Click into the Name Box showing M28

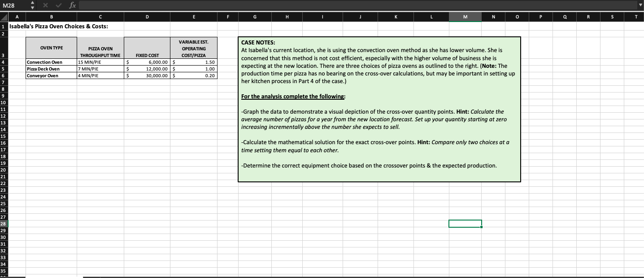pyautogui.click(x=13, y=5)
